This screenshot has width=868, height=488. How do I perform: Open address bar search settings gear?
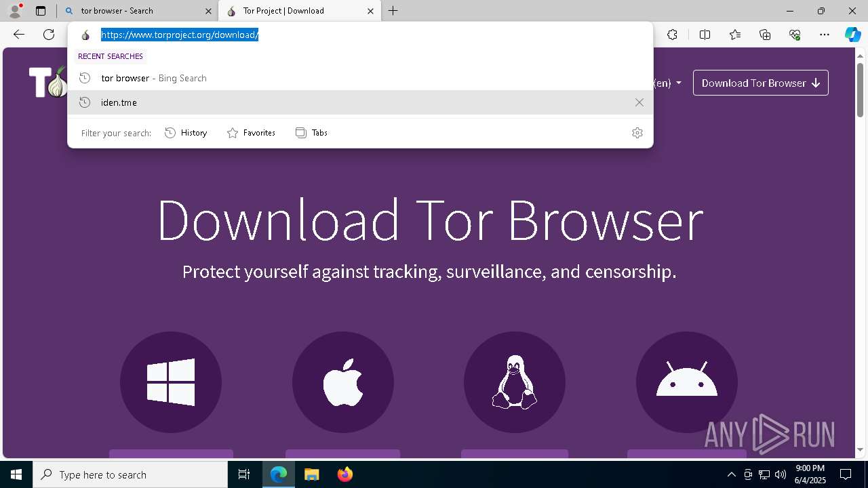click(637, 133)
